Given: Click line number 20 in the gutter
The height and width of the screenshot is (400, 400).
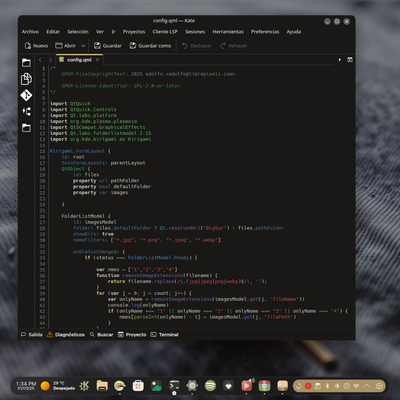Looking at the screenshot, I should pyautogui.click(x=42, y=181).
